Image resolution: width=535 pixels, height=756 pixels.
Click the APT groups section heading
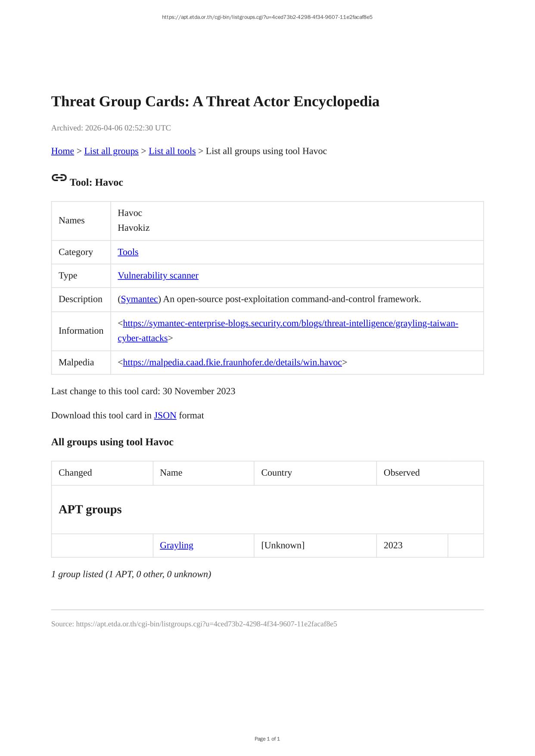point(90,509)
